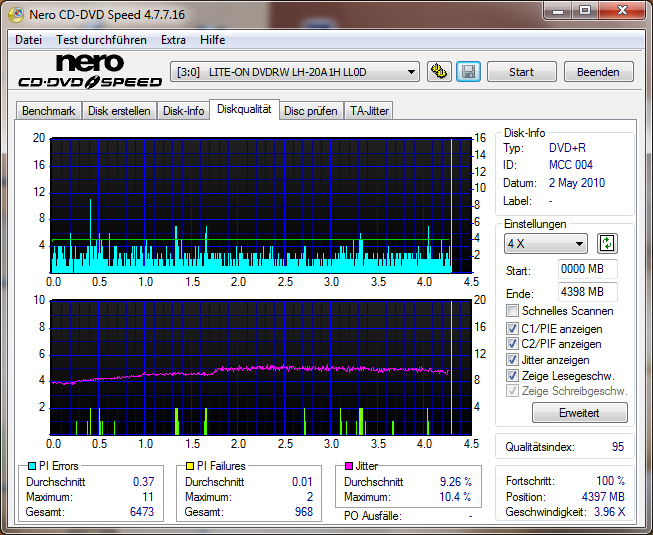This screenshot has width=653, height=535.
Task: Switch to the TA-Jitter tab
Action: 369,111
